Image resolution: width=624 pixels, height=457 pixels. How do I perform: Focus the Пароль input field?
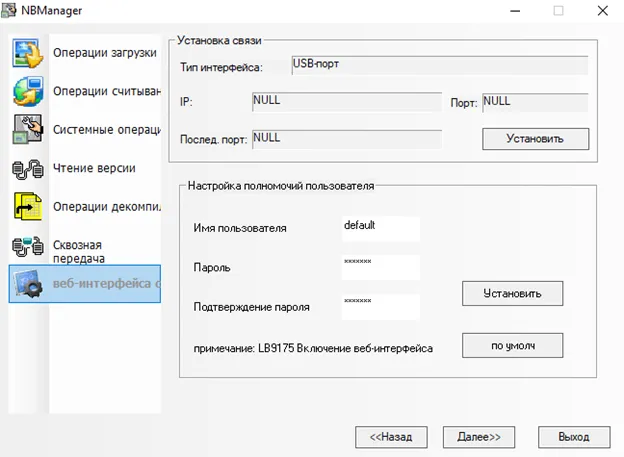(380, 268)
